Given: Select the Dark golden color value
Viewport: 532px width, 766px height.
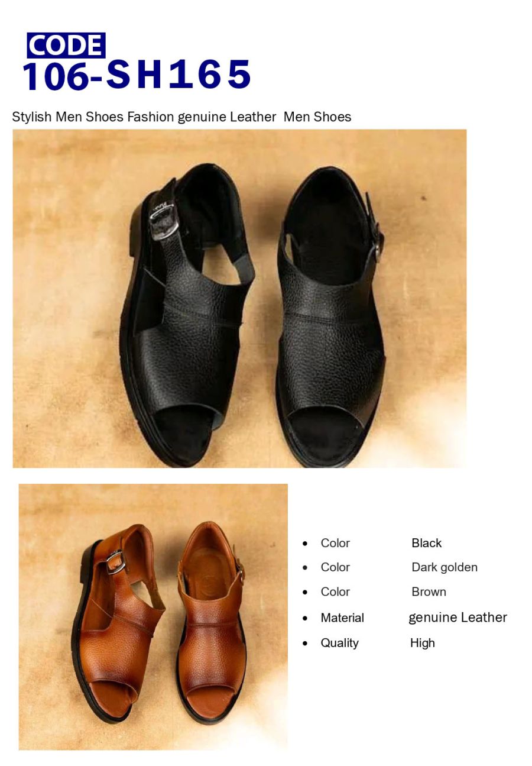Looking at the screenshot, I should click(x=445, y=567).
